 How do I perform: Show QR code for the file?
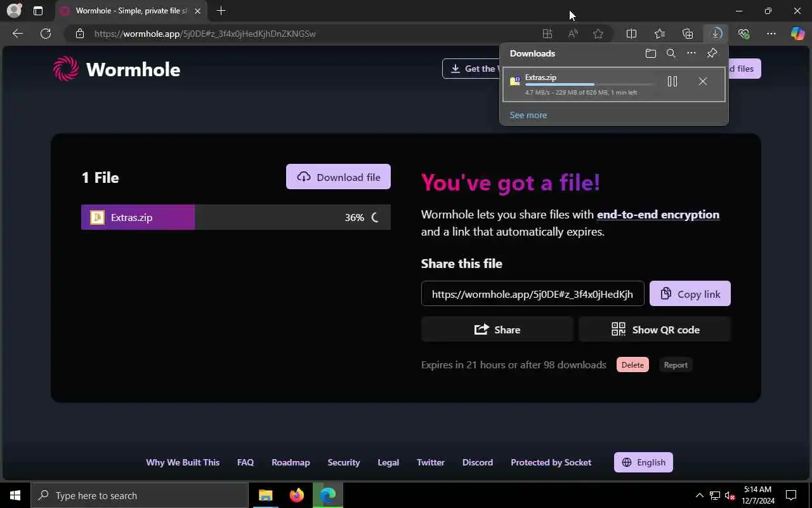pos(655,329)
